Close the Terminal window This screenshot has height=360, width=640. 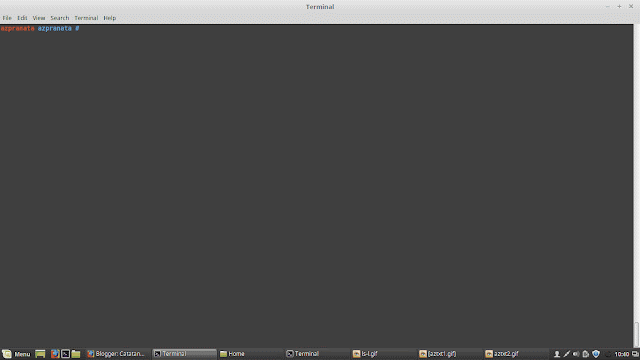tap(631, 7)
